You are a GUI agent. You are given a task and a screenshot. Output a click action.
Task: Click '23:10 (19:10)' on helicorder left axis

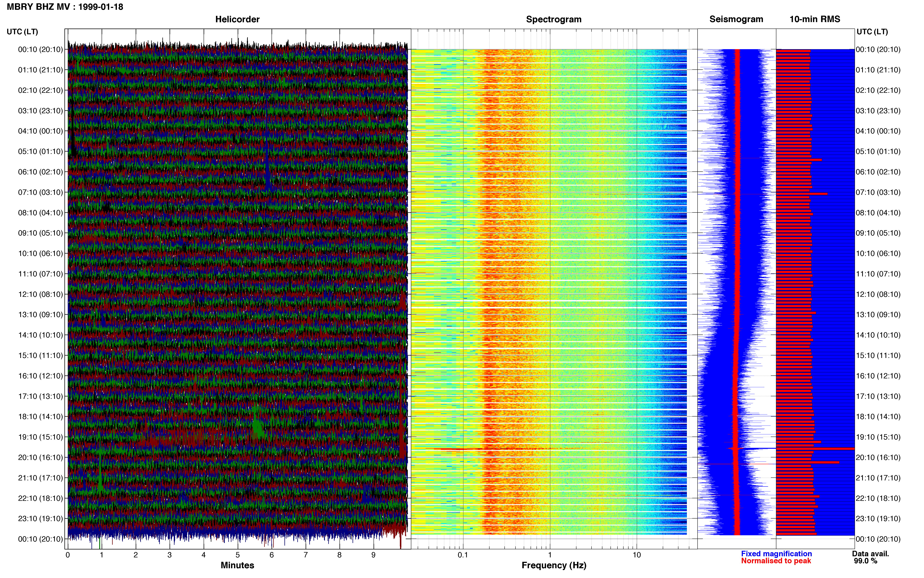click(41, 519)
